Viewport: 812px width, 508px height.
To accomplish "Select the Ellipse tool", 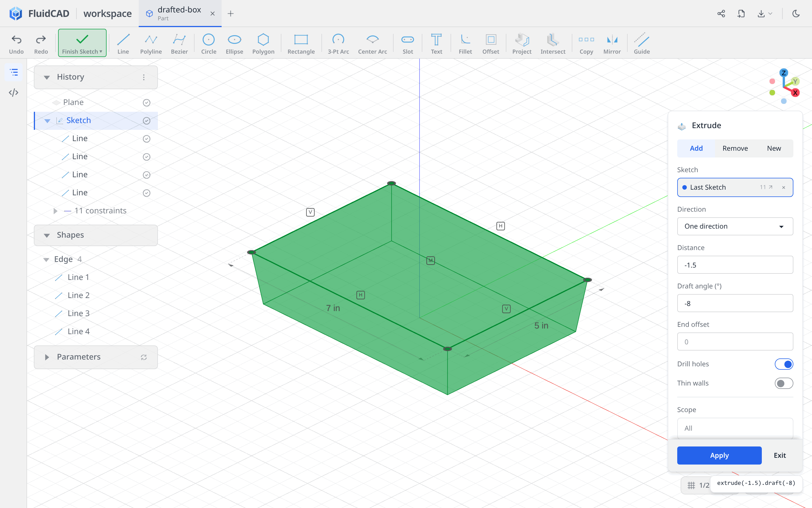I will pos(234,44).
